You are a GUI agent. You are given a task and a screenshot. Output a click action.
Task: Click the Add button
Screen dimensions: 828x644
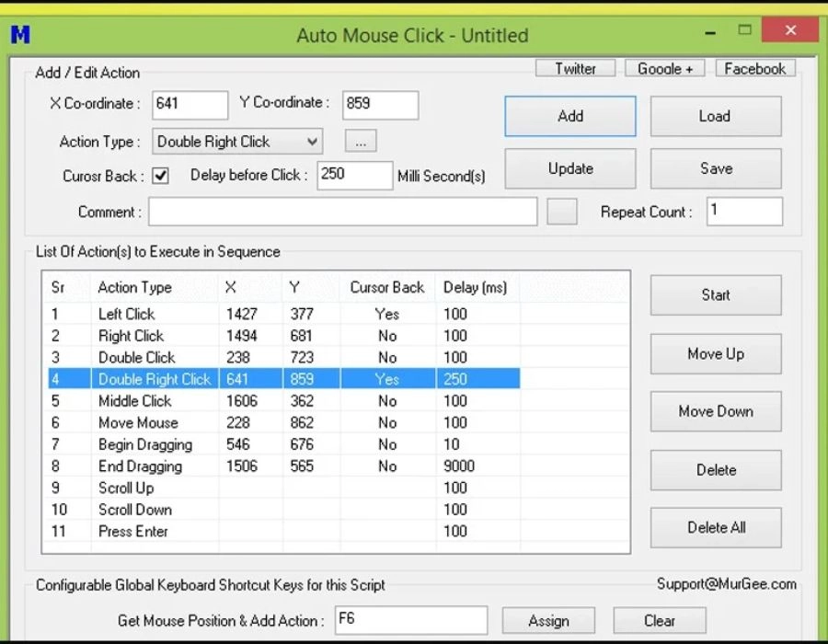(569, 116)
